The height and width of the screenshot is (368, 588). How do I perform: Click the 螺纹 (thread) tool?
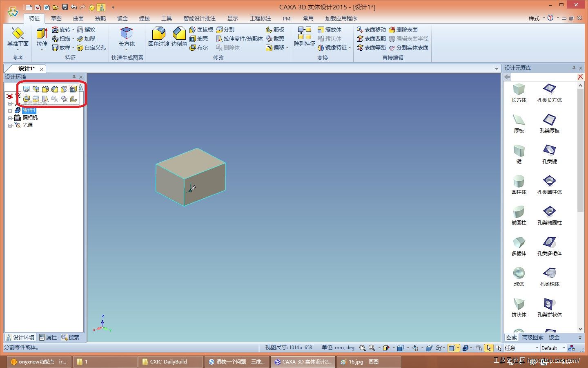pos(86,29)
